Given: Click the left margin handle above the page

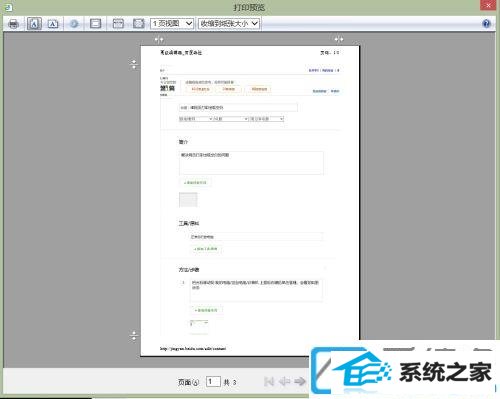Looking at the screenshot, I should tap(159, 40).
